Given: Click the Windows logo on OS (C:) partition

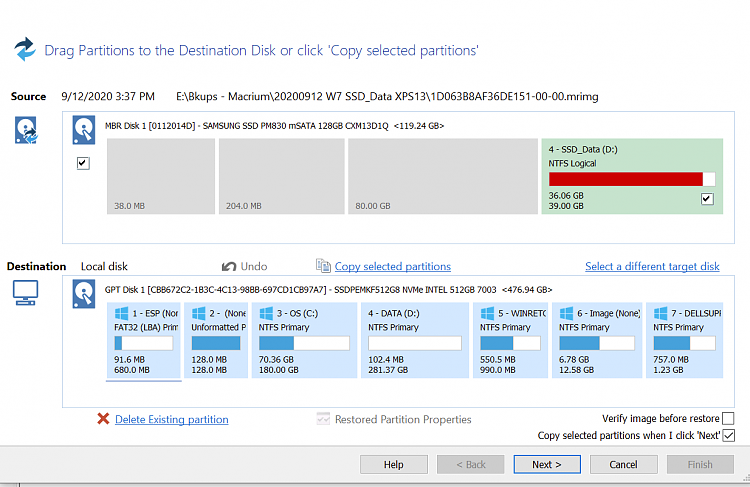Looking at the screenshot, I should point(266,313).
